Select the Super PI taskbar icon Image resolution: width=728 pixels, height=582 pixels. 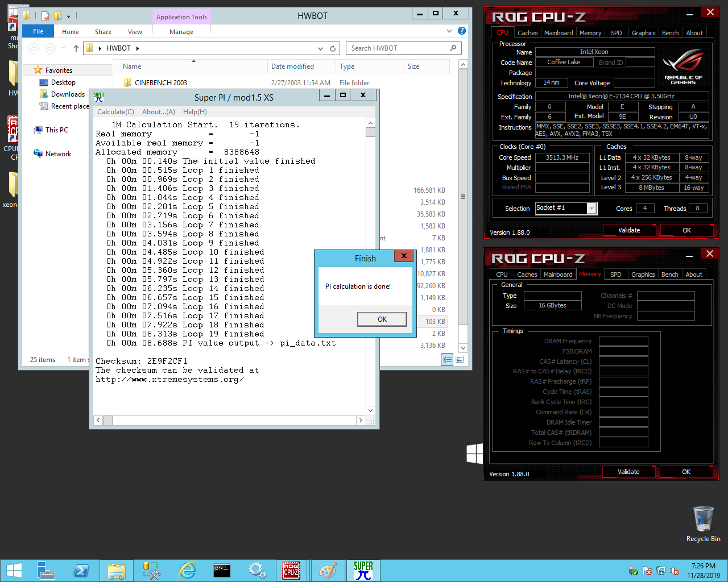(x=363, y=571)
